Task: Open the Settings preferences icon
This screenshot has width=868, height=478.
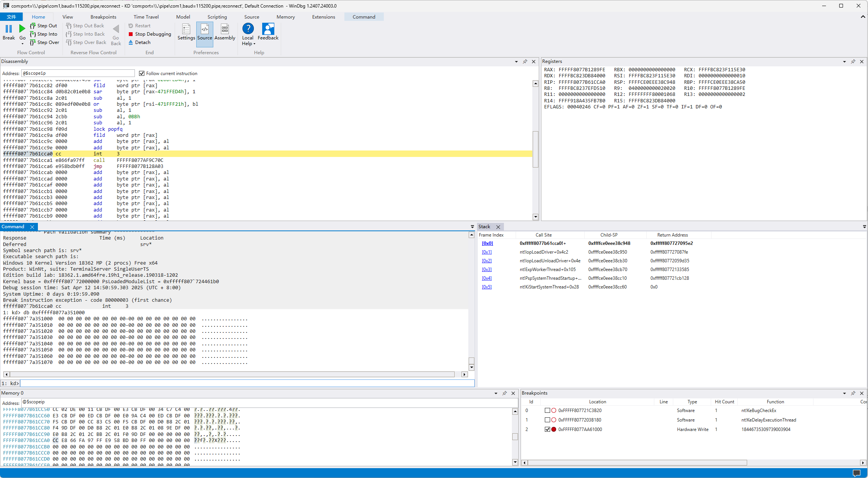Action: [x=186, y=29]
